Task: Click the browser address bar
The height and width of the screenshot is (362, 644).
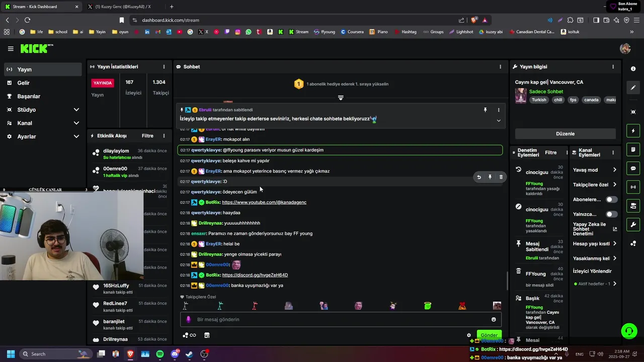Action: click(x=294, y=20)
